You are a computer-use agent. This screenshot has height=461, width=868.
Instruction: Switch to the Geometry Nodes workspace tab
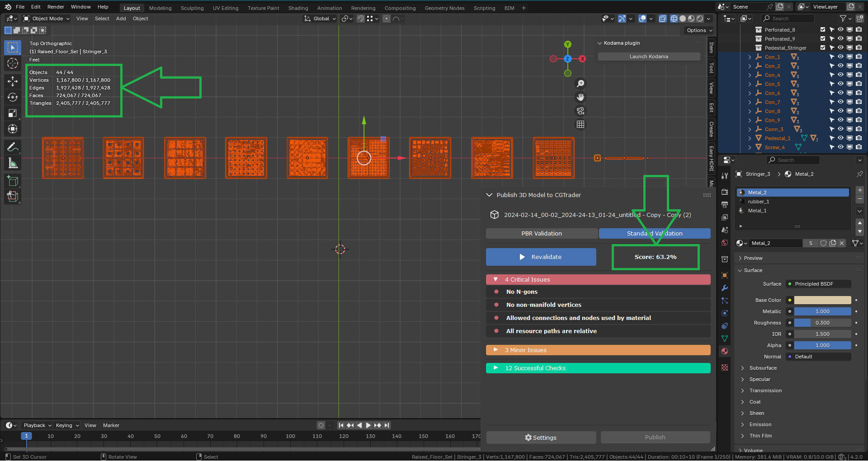[444, 8]
